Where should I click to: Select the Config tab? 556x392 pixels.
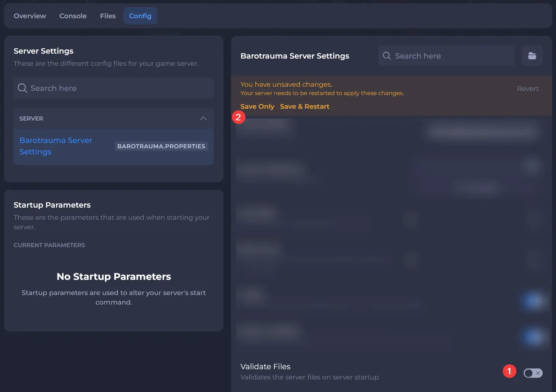[140, 16]
